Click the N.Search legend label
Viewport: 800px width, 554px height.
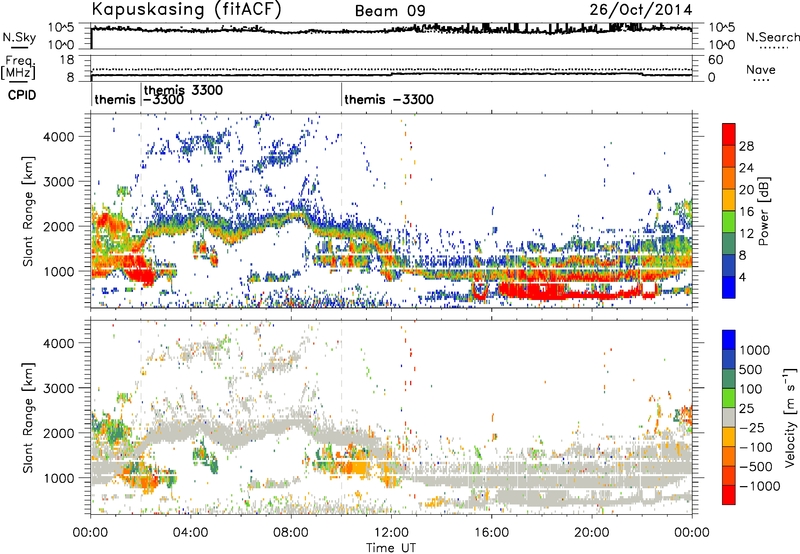(772, 37)
